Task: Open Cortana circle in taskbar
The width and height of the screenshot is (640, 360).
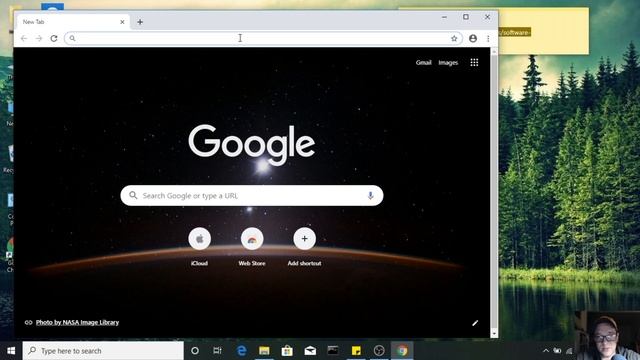Action: click(195, 351)
